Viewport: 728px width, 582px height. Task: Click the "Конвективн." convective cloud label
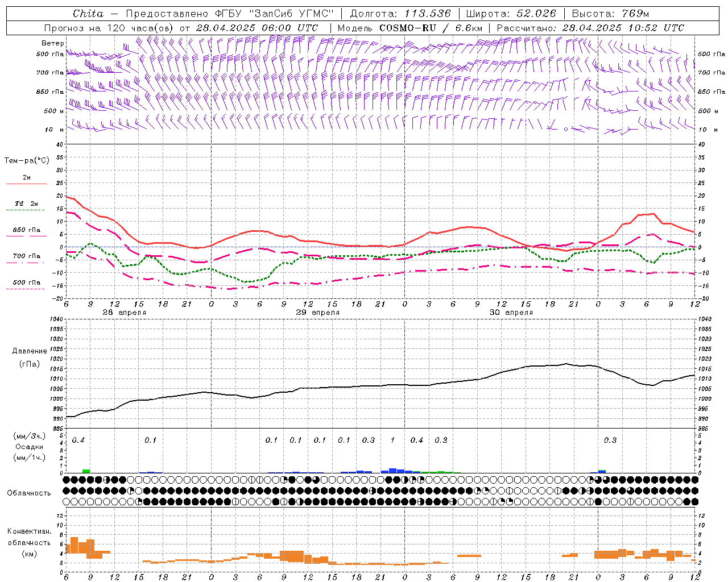pos(29,531)
